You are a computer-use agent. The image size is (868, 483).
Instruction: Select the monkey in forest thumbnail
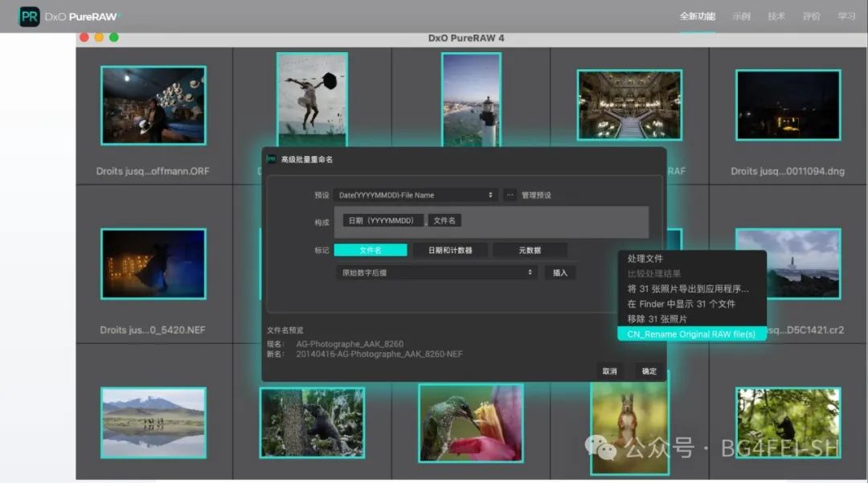[x=788, y=423]
